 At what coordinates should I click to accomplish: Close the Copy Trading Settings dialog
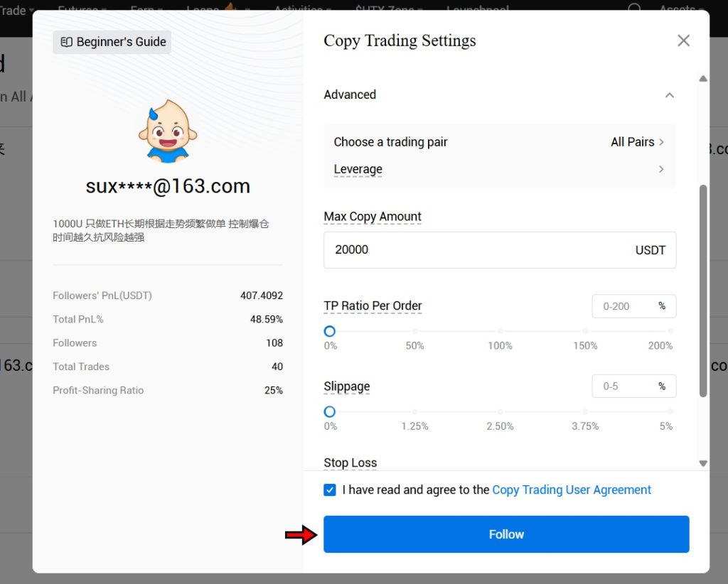pyautogui.click(x=683, y=40)
